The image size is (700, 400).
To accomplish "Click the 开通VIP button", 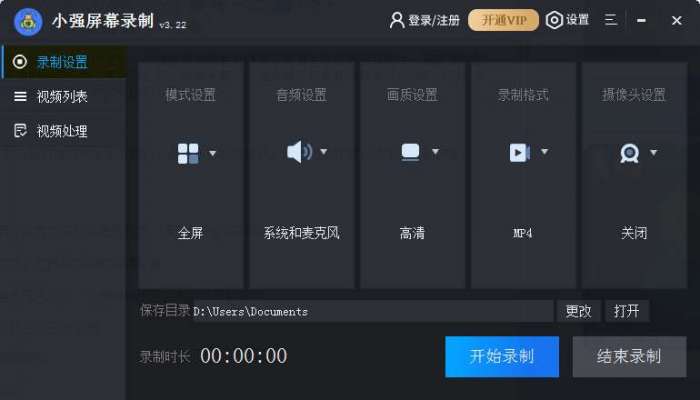I will coord(503,20).
